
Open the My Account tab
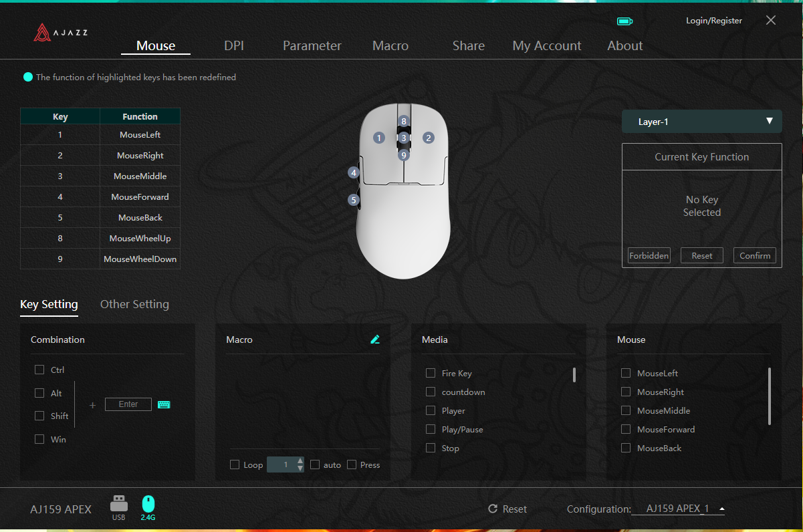tap(547, 45)
